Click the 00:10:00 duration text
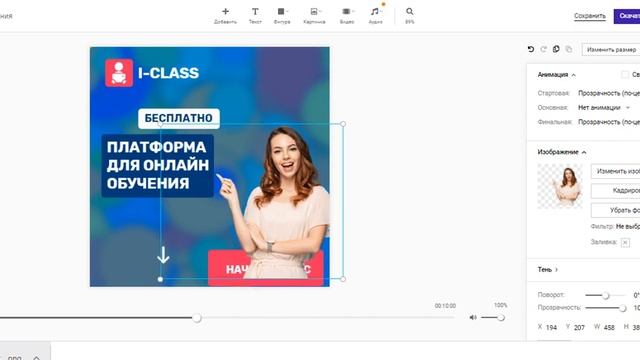Image resolution: width=640 pixels, height=360 pixels. click(445, 306)
